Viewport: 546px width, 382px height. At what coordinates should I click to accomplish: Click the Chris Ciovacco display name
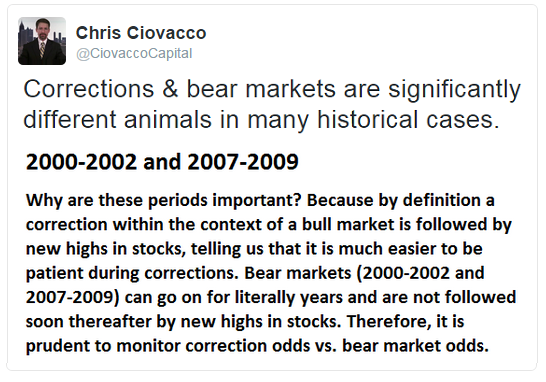tap(141, 33)
